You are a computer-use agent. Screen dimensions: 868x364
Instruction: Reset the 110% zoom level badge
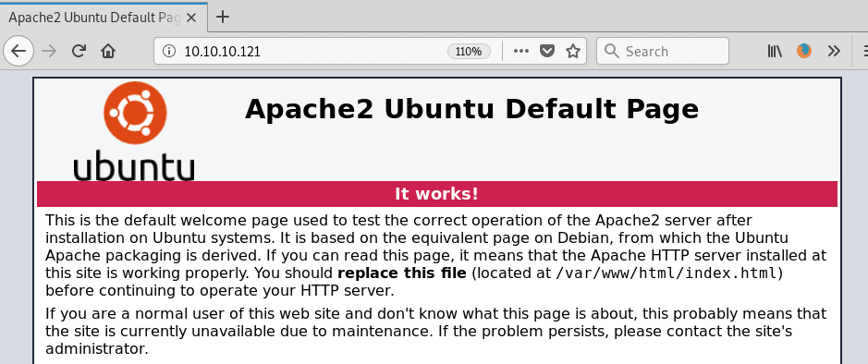pyautogui.click(x=469, y=52)
